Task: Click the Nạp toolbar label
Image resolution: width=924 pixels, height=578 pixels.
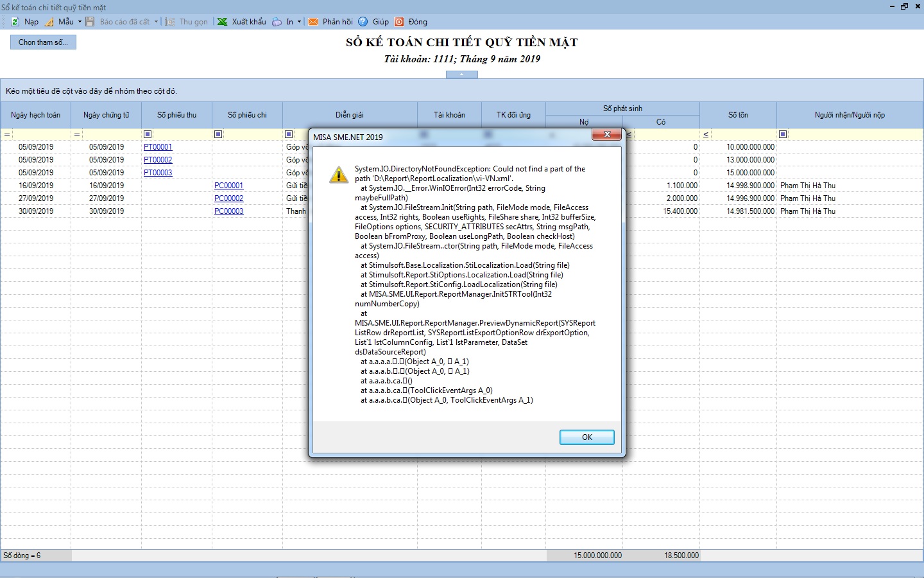Action: pos(31,22)
